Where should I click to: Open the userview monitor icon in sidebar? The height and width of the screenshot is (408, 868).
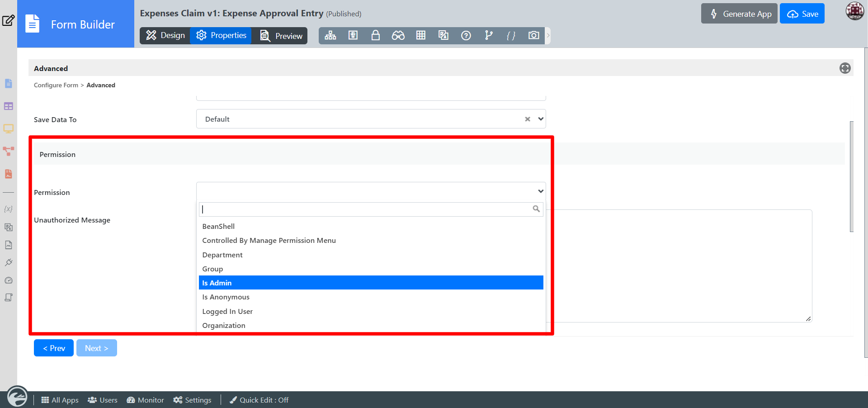tap(9, 129)
